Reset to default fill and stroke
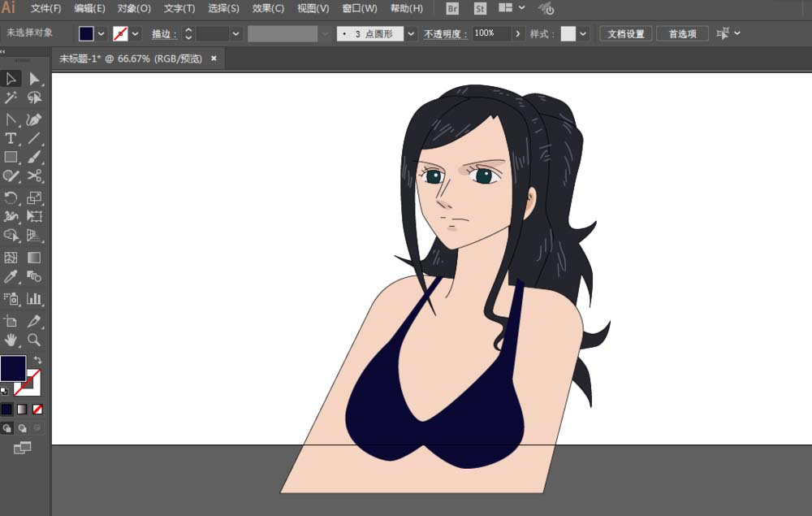The height and width of the screenshot is (516, 812). tap(4, 391)
